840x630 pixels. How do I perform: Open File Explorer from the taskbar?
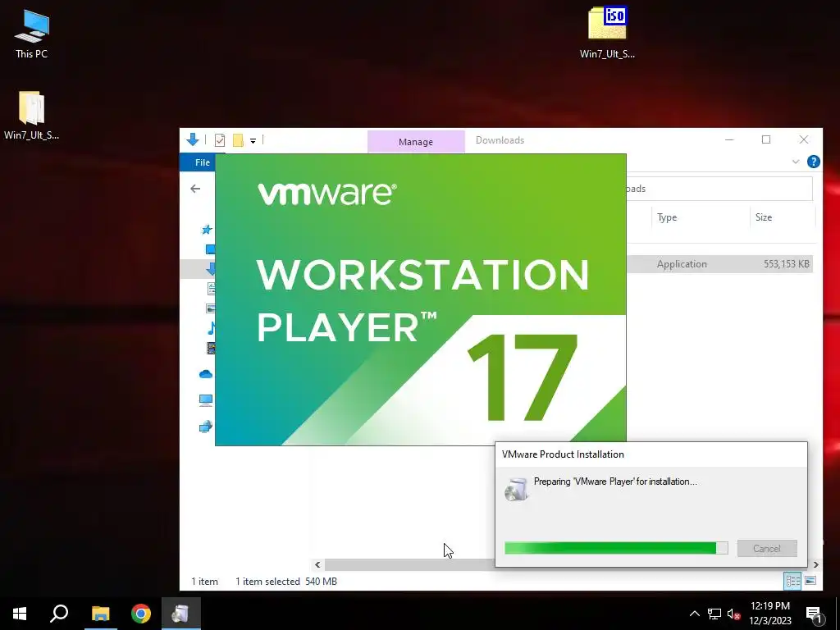tap(100, 614)
